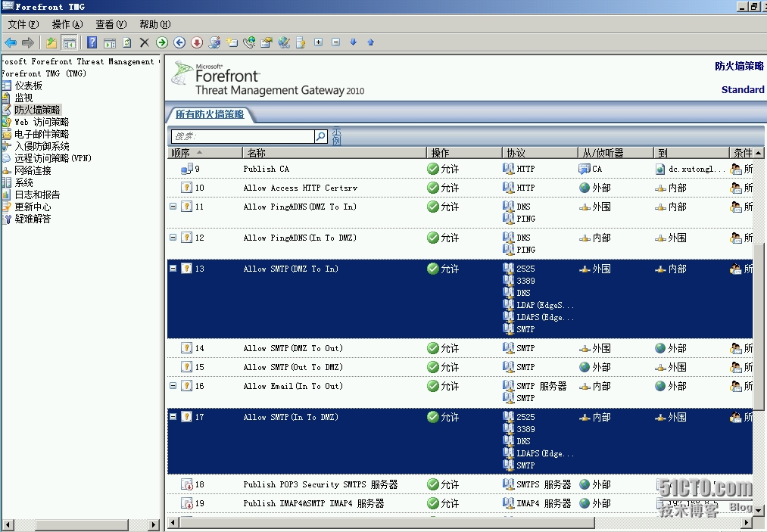Click the blue Back arrow in toolbar
The height and width of the screenshot is (532, 767).
[11, 42]
